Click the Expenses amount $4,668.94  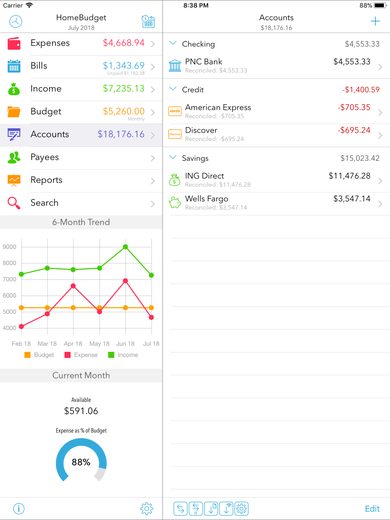(123, 43)
